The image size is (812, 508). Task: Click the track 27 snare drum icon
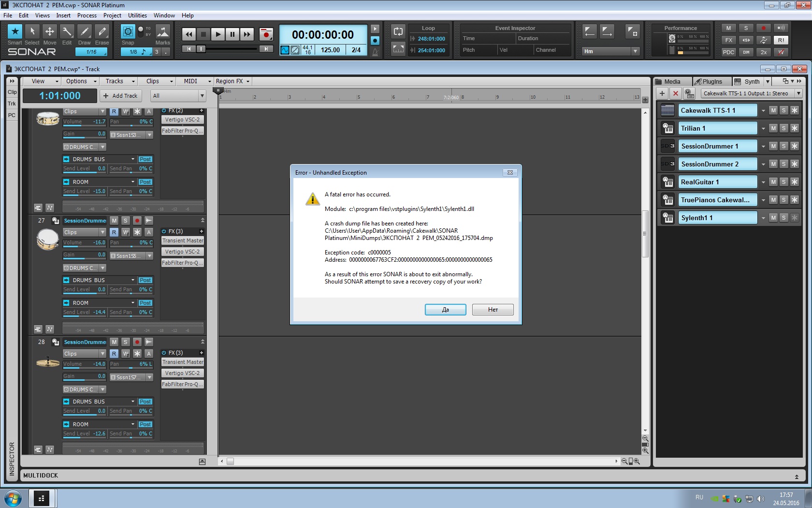click(47, 239)
